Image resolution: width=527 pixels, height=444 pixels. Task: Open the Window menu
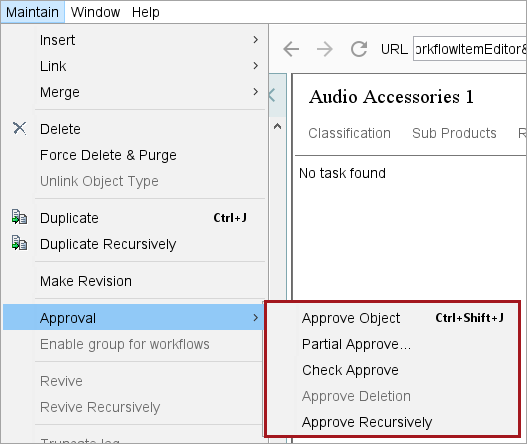(95, 12)
